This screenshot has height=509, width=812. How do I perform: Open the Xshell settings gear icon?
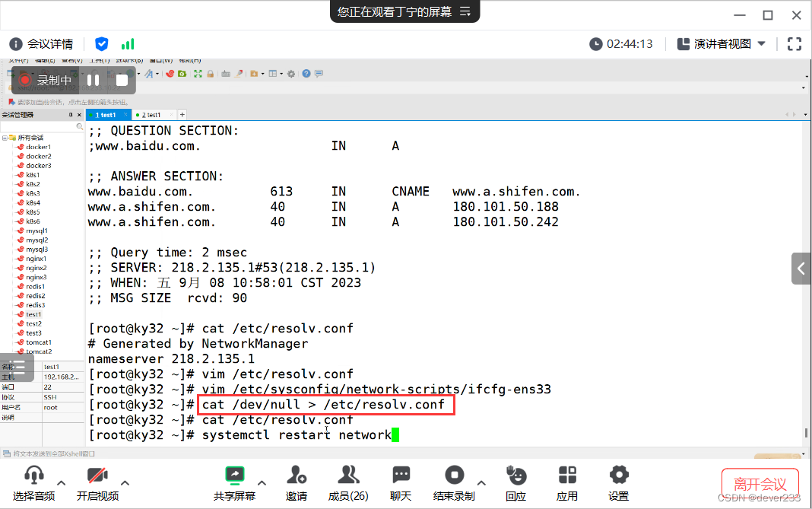click(290, 74)
